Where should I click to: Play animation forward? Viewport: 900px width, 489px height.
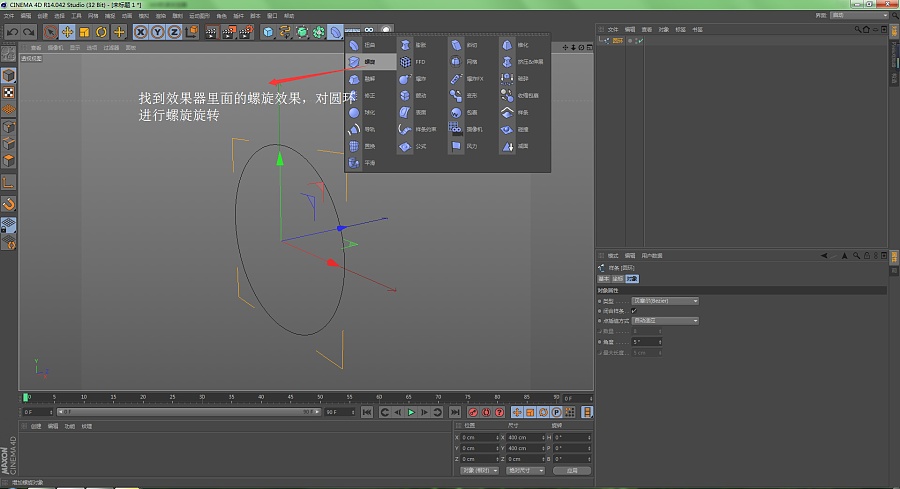pyautogui.click(x=411, y=413)
